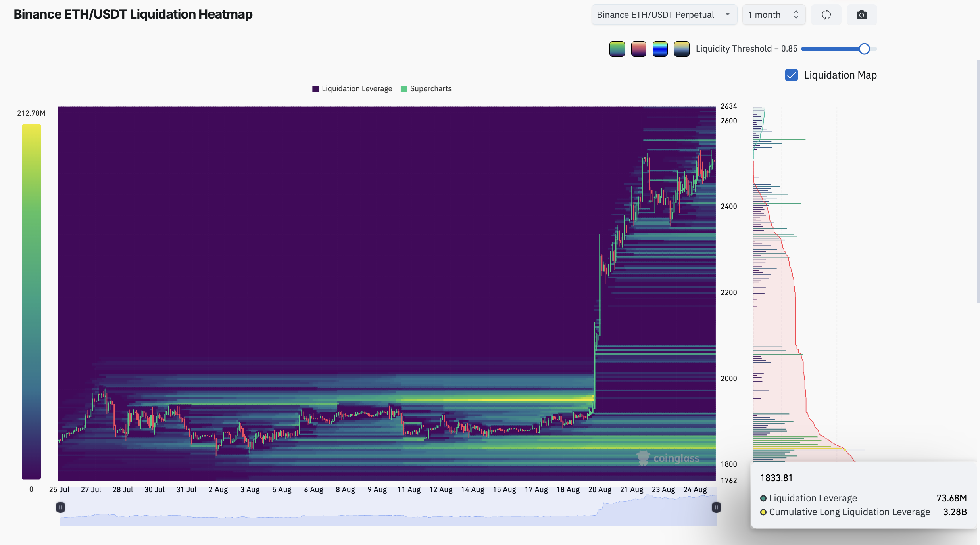Viewport: 980px width, 545px height.
Task: Click the 2400 price axis label
Action: tap(729, 207)
